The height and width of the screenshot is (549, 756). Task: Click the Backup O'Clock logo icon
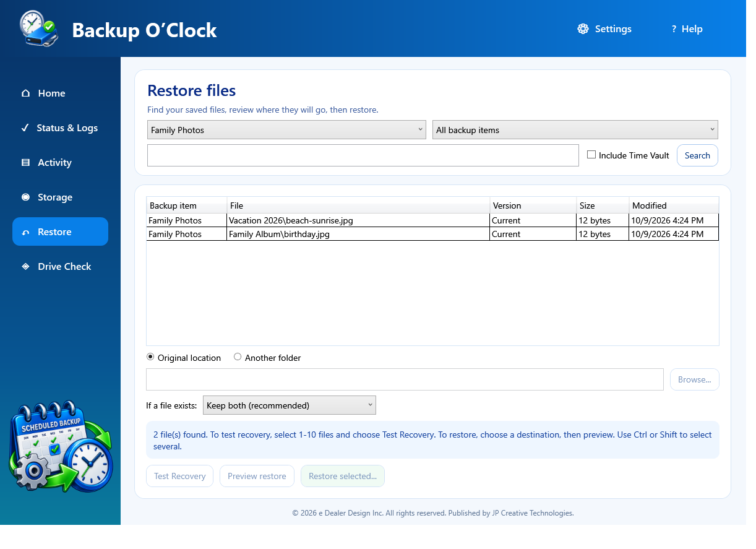click(x=38, y=28)
